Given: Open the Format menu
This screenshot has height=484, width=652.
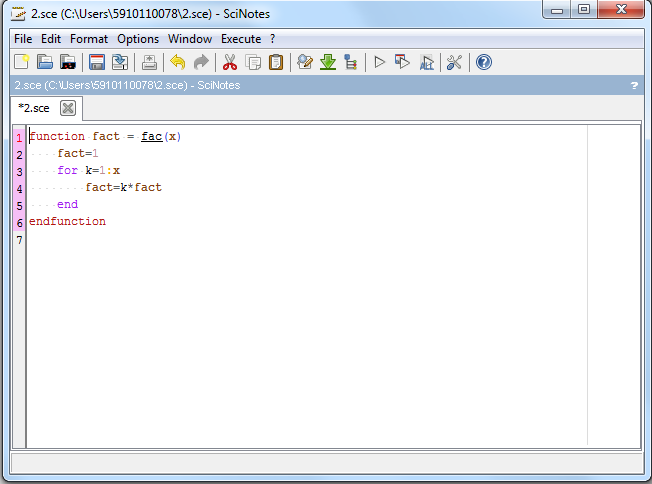Looking at the screenshot, I should click(x=89, y=39).
